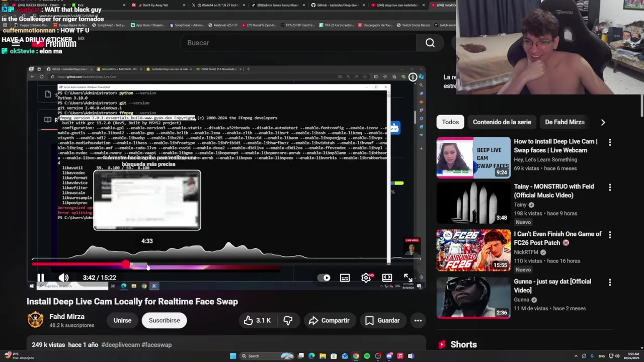Open Apple Music from taskbar
This screenshot has height=362, width=644.
tap(400, 356)
